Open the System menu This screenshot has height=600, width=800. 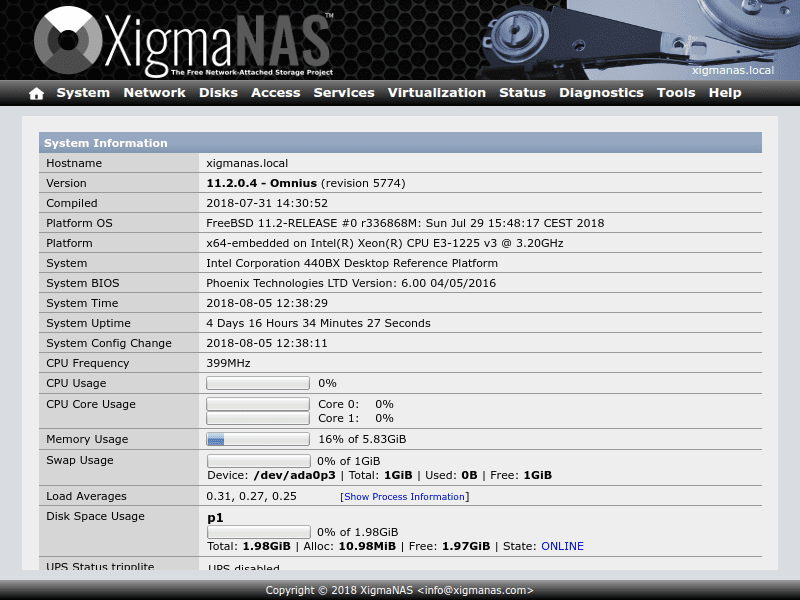pyautogui.click(x=83, y=92)
